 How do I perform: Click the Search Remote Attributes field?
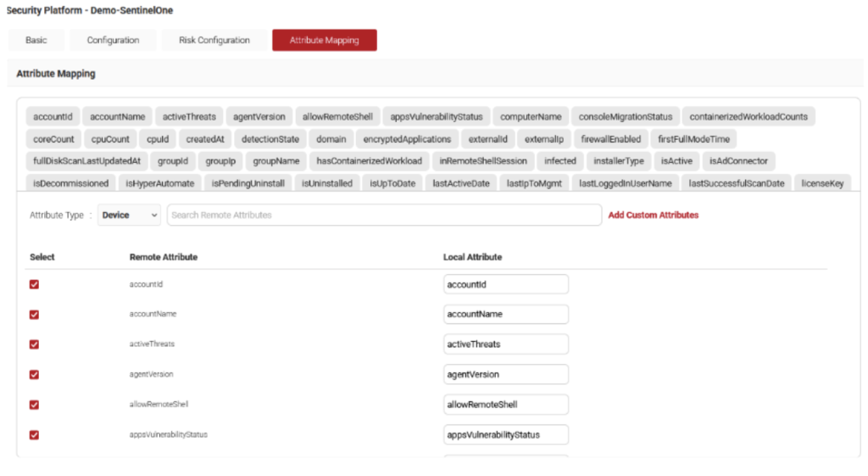384,216
